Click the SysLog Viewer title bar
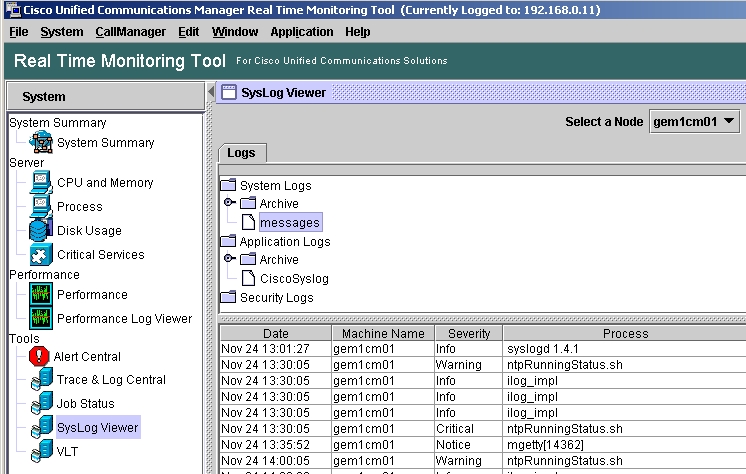 tap(481, 92)
